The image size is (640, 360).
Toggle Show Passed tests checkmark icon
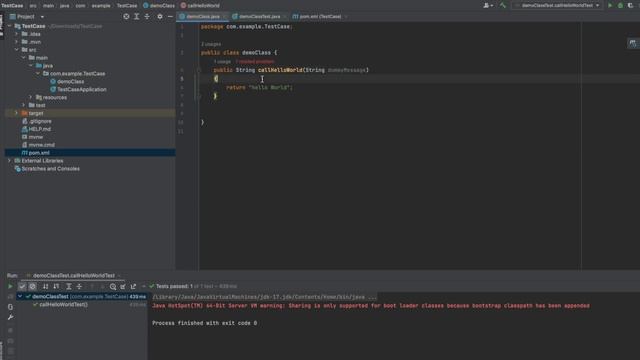(22, 287)
